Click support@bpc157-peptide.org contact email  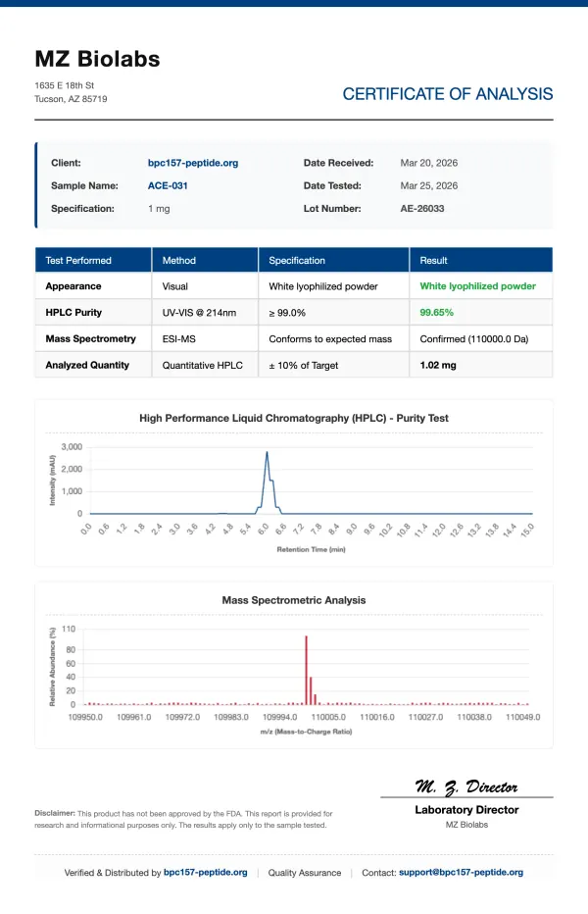(x=461, y=872)
